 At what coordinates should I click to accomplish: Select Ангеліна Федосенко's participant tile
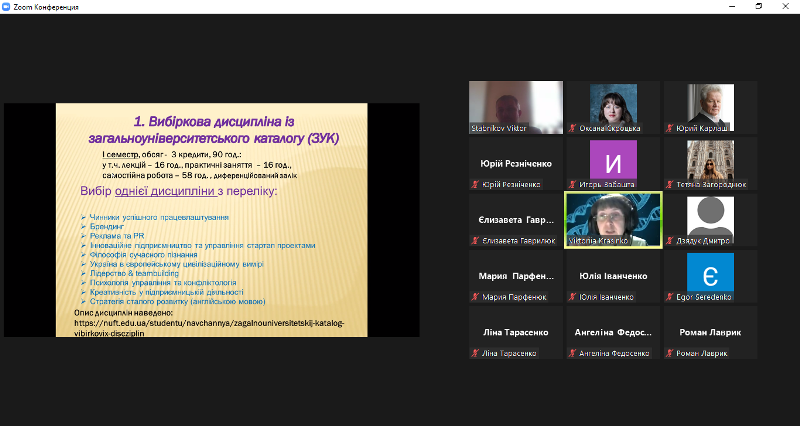(613, 332)
